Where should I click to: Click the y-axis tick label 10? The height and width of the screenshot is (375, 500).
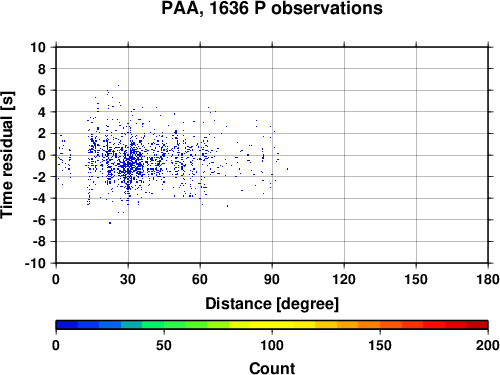click(38, 47)
